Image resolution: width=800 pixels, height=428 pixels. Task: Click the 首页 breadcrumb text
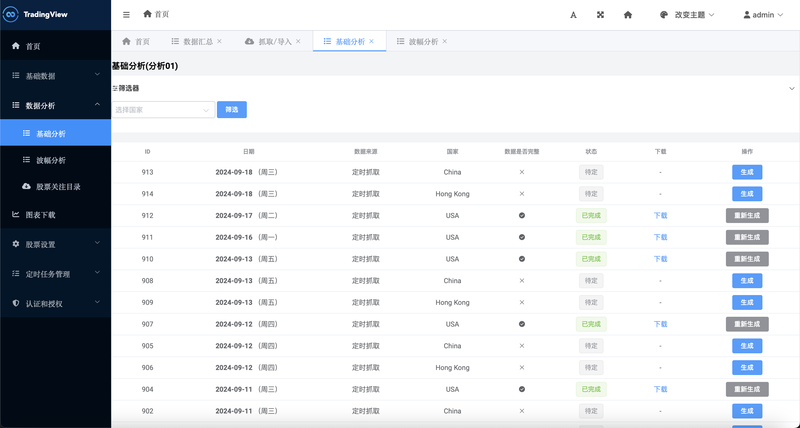pos(162,14)
